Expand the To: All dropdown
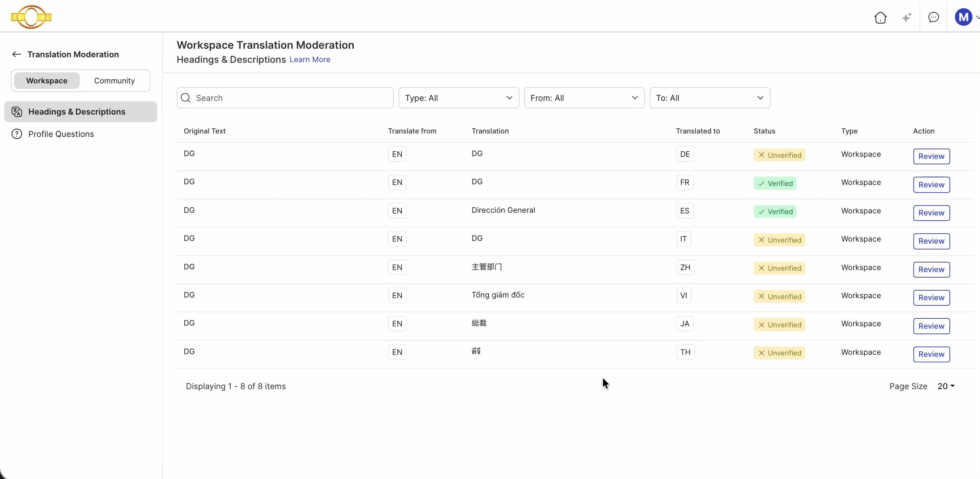The height and width of the screenshot is (479, 980). (x=710, y=98)
